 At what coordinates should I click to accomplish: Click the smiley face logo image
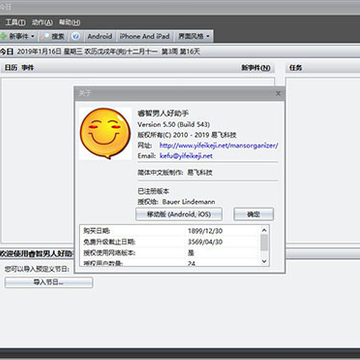pyautogui.click(x=105, y=133)
